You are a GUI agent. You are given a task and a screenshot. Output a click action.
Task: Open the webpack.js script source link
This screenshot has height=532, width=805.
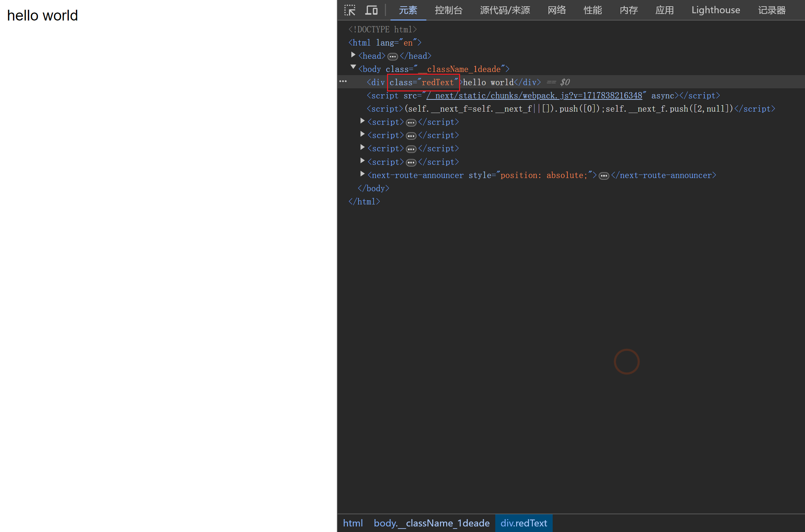(534, 96)
